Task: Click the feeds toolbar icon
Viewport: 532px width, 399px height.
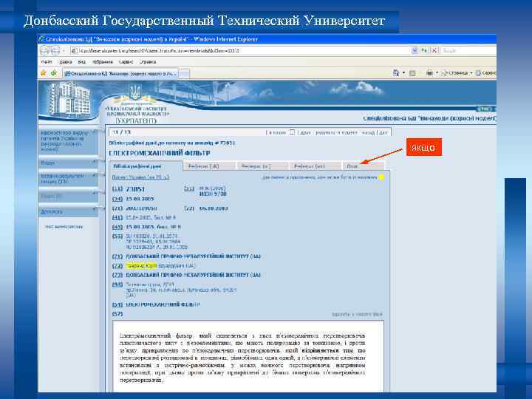Action: pyautogui.click(x=412, y=73)
